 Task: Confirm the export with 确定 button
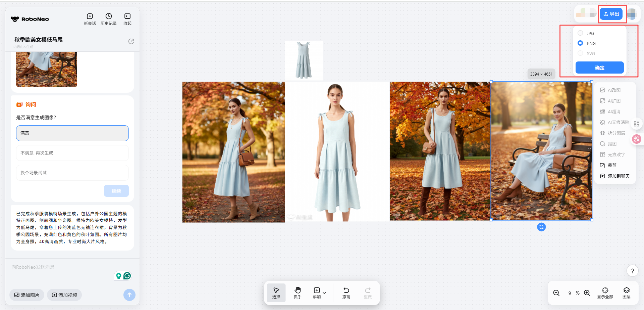[x=599, y=68]
